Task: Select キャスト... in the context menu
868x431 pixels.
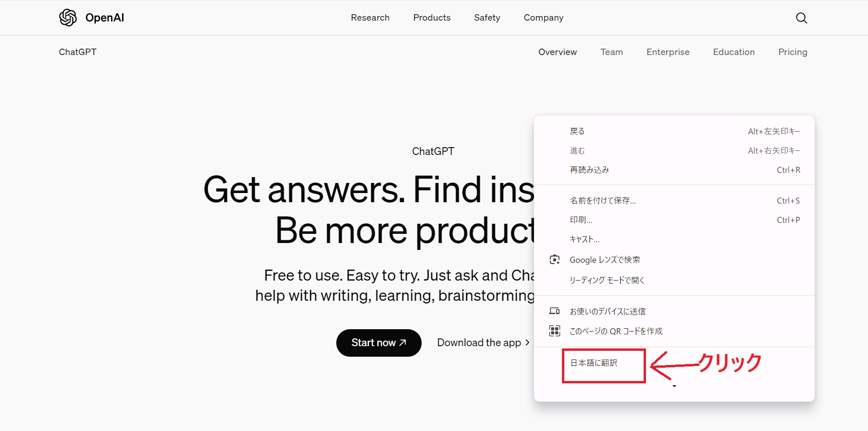Action: point(674,239)
